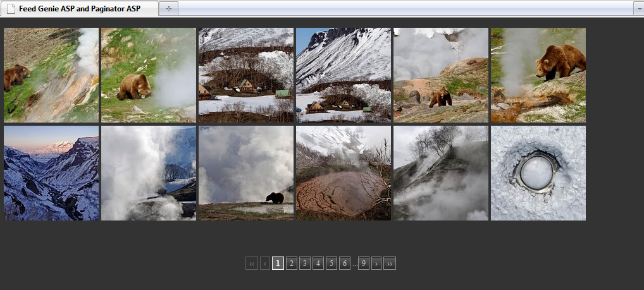644x290 pixels.
Task: Open bear walking among rocks and steam thumbnail
Action: point(441,75)
